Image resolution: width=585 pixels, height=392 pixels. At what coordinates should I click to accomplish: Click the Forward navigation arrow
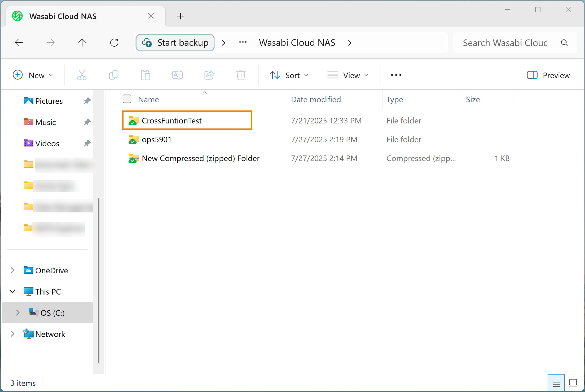coord(50,43)
